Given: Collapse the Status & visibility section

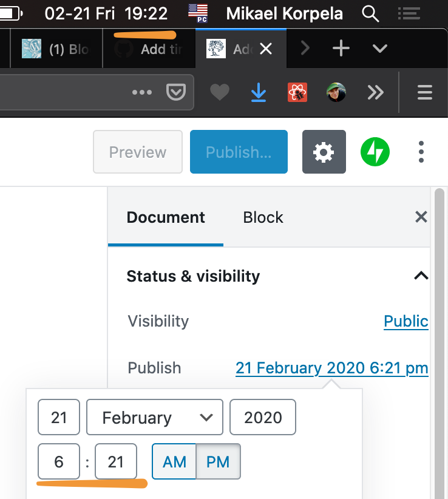Looking at the screenshot, I should pos(420,276).
